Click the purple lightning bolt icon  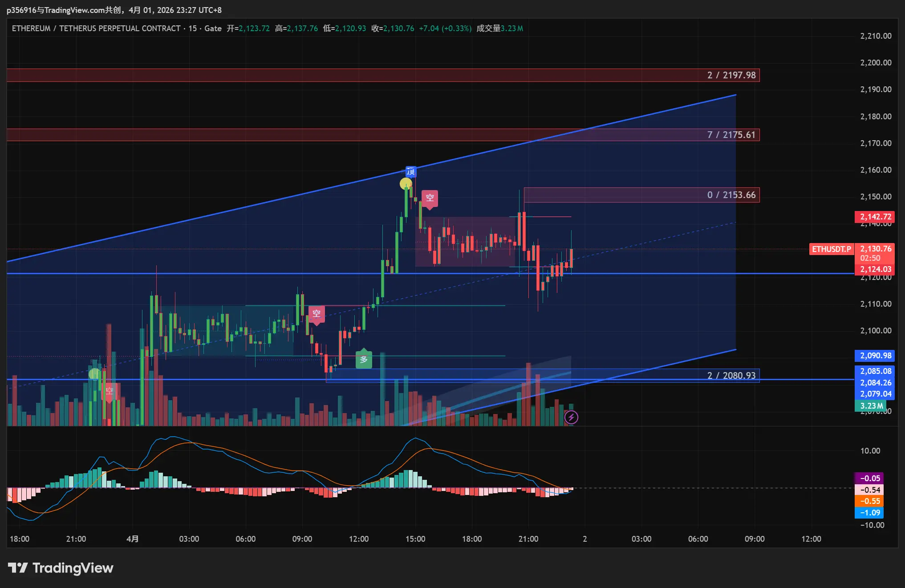(x=571, y=417)
